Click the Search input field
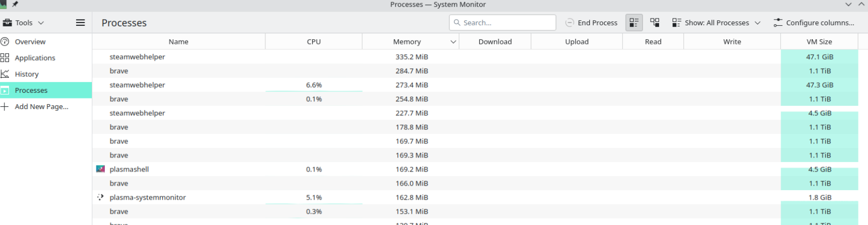868x225 pixels. (x=502, y=22)
